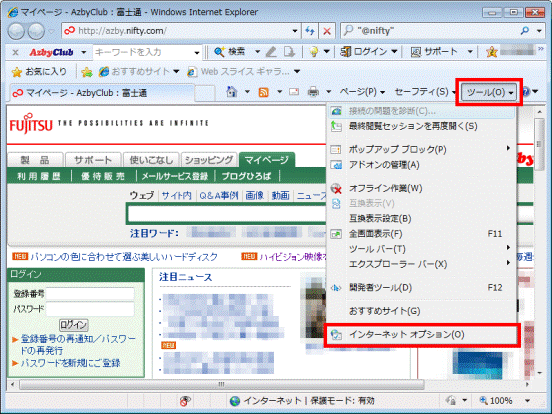Select エクスプローラー バー(X) submenu
552x414 pixels.
point(422,264)
